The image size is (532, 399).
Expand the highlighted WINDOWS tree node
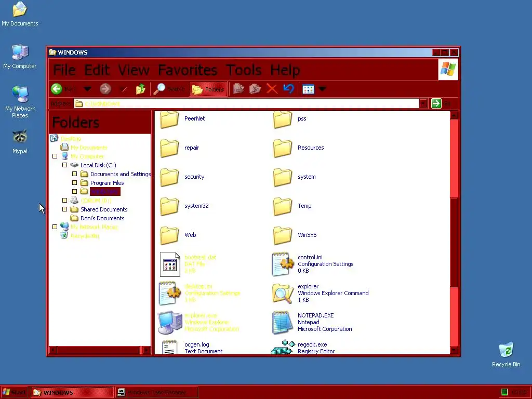pyautogui.click(x=75, y=192)
